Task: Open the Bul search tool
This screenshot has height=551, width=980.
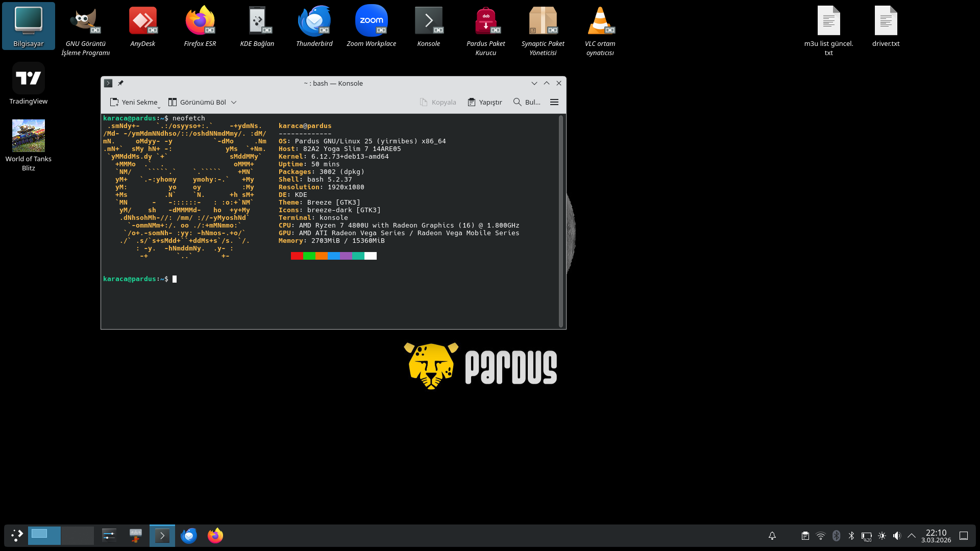Action: 526,102
